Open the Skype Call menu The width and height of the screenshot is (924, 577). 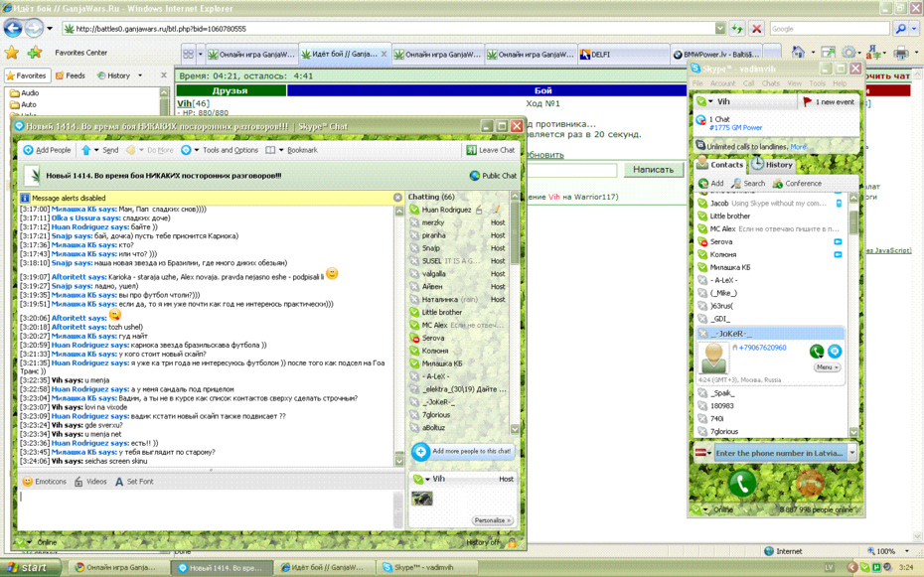pos(748,83)
